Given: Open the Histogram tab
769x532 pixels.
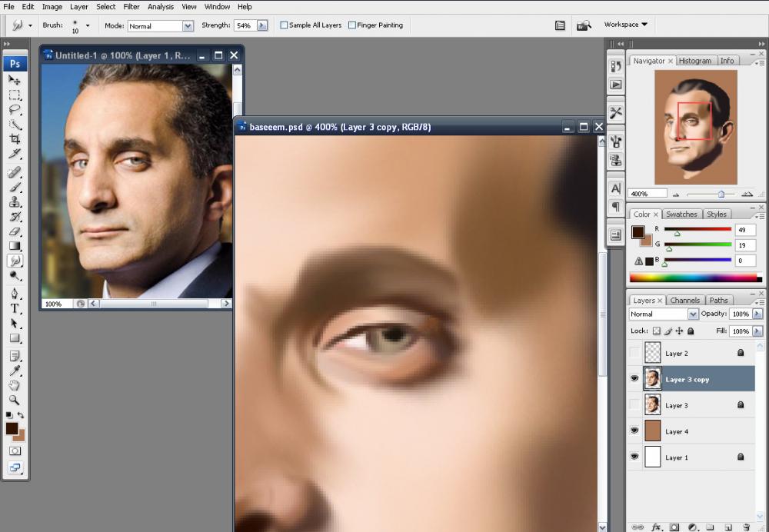Looking at the screenshot, I should 695,61.
